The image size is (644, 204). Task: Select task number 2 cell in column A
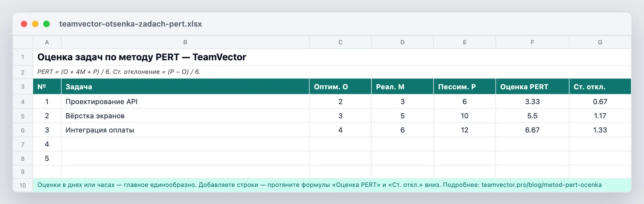[47, 116]
